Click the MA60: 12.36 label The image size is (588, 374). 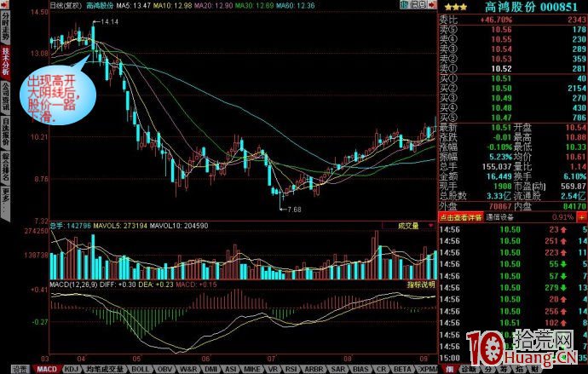coord(295,6)
